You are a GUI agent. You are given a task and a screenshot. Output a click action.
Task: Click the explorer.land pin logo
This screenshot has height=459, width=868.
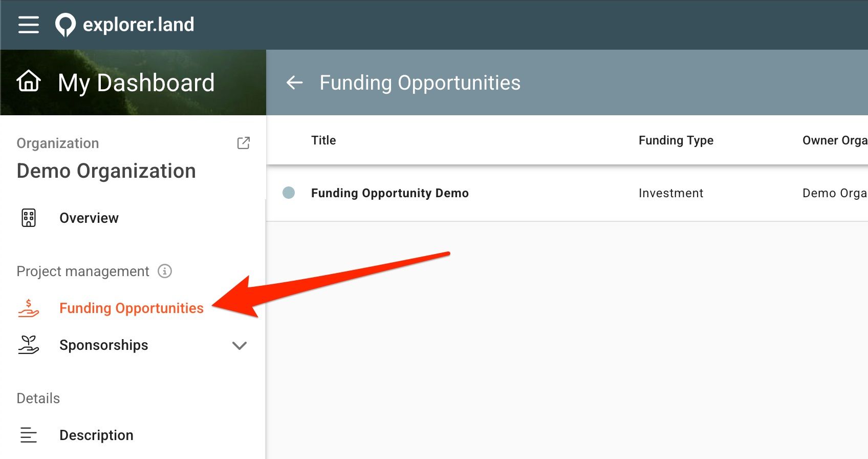[66, 25]
